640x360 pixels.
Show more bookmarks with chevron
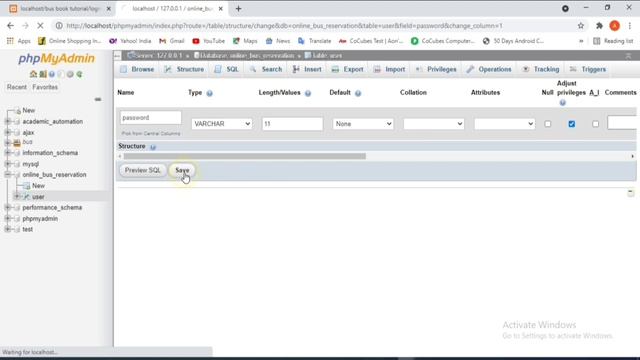pyautogui.click(x=581, y=41)
